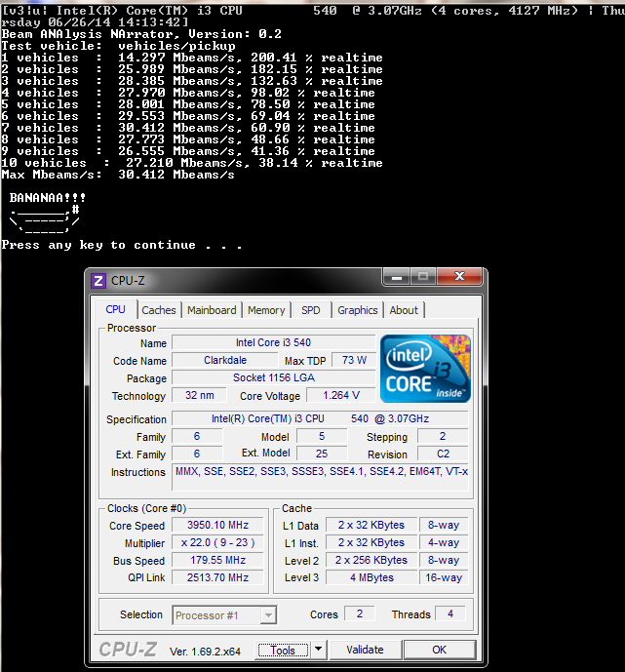The image size is (625, 672).
Task: Switch to the Graphics tab
Action: [357, 310]
